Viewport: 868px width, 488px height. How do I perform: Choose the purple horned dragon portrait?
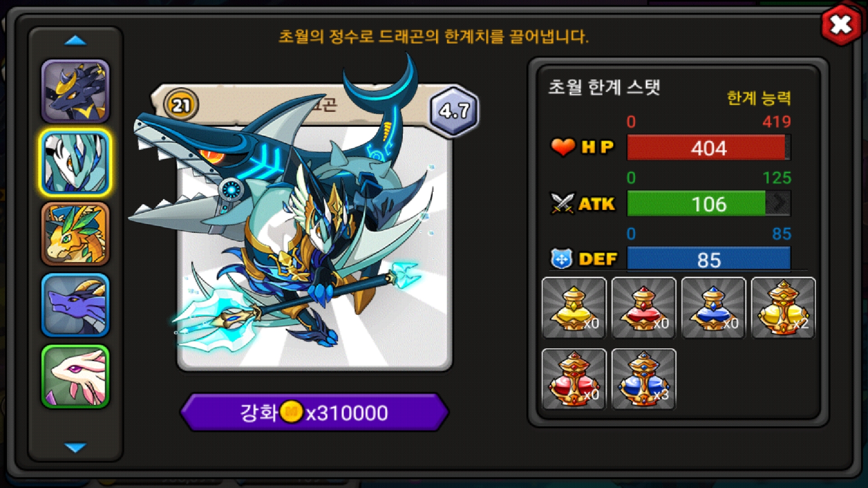click(75, 305)
